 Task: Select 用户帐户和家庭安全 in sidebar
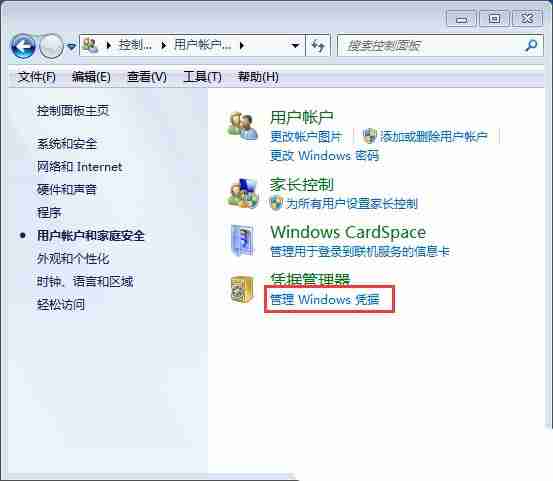(91, 236)
